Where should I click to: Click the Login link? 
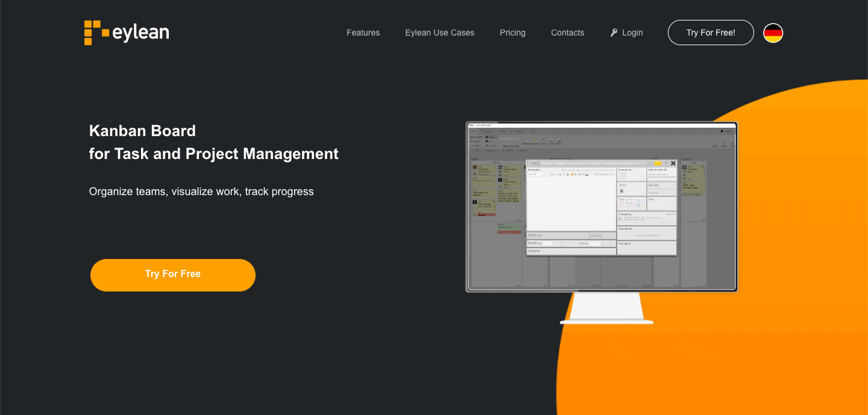(632, 33)
